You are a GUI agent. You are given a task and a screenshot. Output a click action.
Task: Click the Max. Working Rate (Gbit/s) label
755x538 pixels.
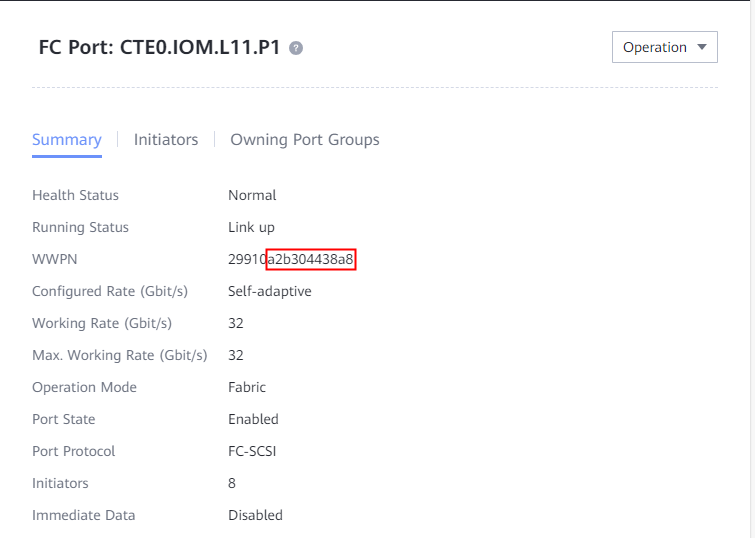coord(119,355)
